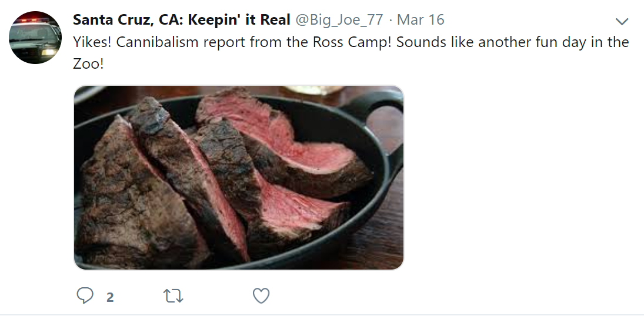Open the tweet permalink dated Mar 16
Screen dimensions: 644x316
click(421, 20)
